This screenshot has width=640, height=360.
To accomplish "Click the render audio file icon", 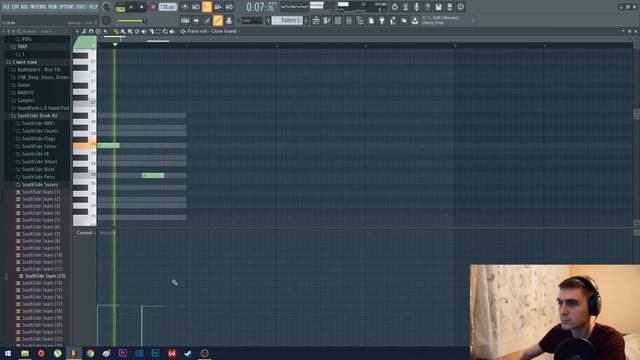I will tap(449, 7).
